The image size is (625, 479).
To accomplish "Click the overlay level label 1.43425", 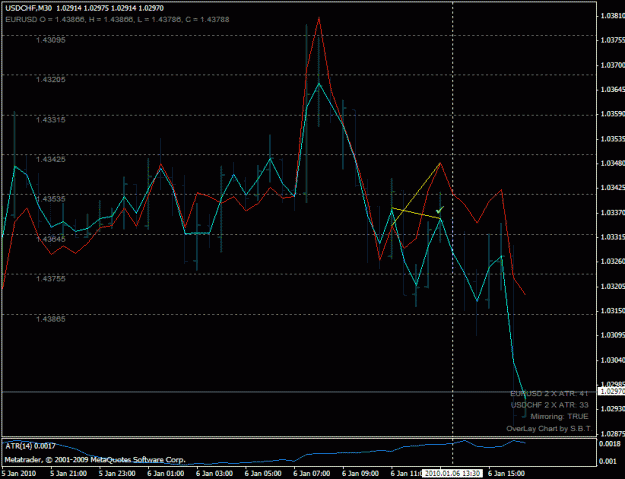I will [51, 159].
